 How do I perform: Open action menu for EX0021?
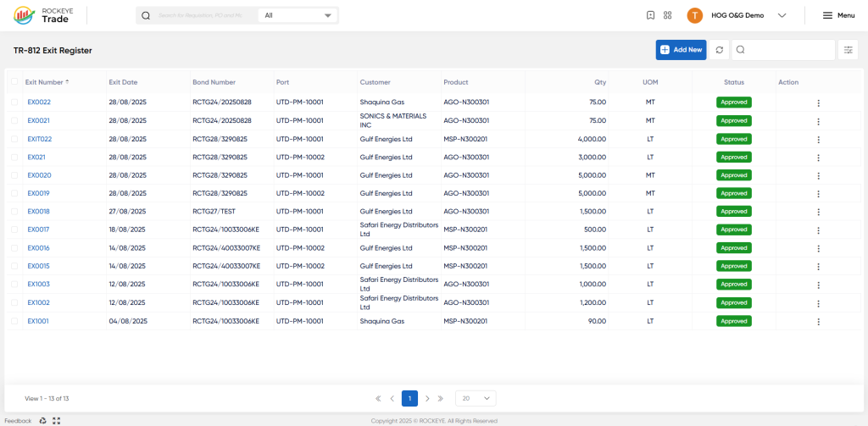tap(818, 121)
